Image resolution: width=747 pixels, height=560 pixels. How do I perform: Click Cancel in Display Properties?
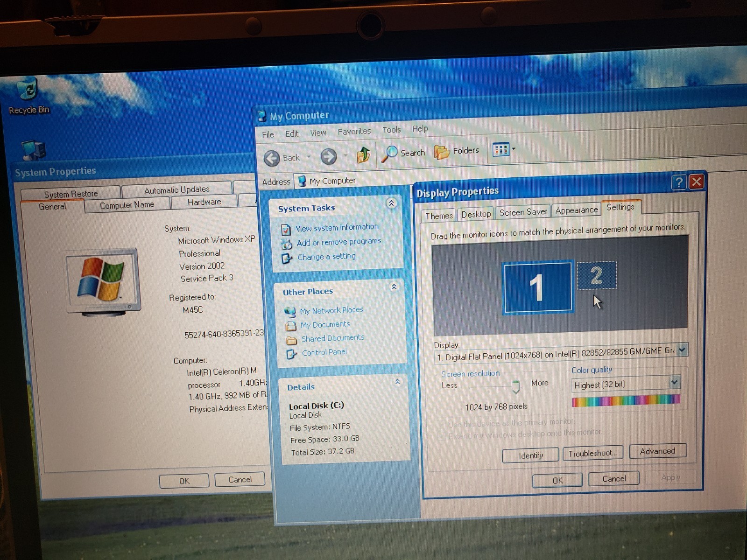(614, 479)
